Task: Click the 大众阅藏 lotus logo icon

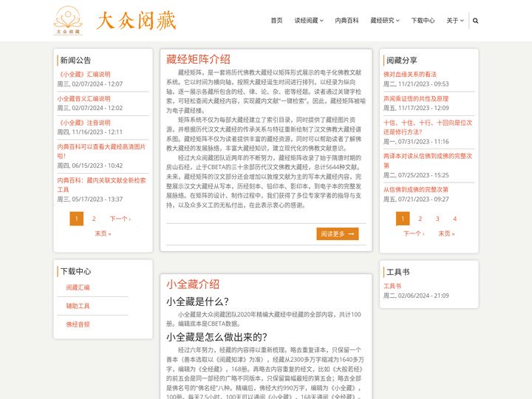Action: 68,21
